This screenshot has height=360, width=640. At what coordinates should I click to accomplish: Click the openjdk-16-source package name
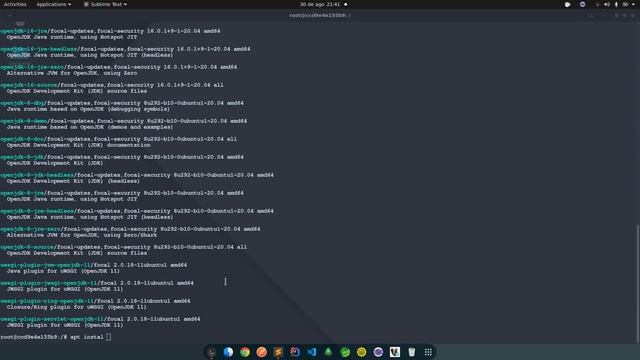click(x=29, y=85)
